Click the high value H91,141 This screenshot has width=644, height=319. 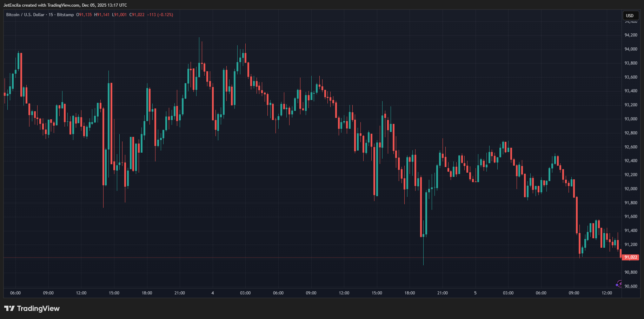(101, 15)
